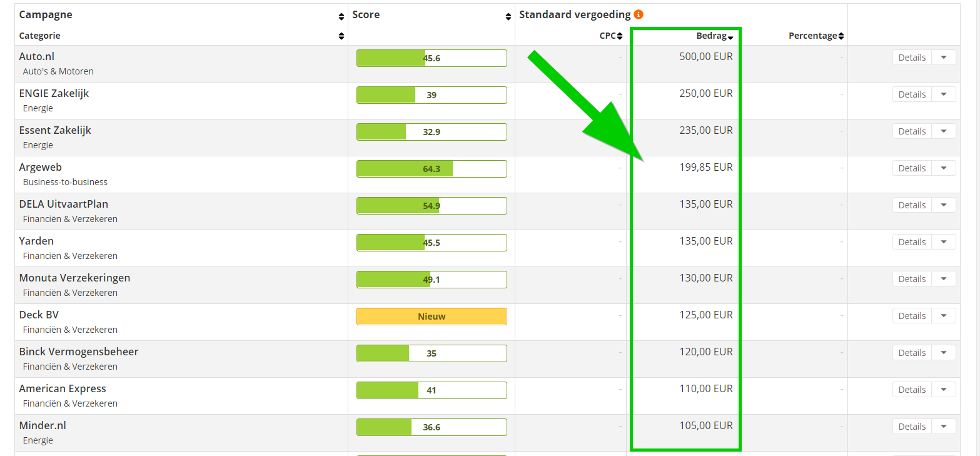Sort by Bedrag column
The height and width of the screenshot is (456, 980).
pos(714,36)
